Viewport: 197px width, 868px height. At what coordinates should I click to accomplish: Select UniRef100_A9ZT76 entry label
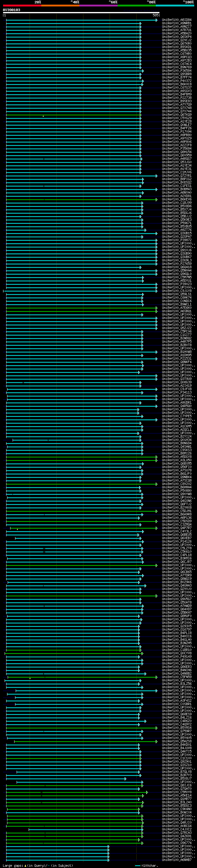click(x=176, y=230)
